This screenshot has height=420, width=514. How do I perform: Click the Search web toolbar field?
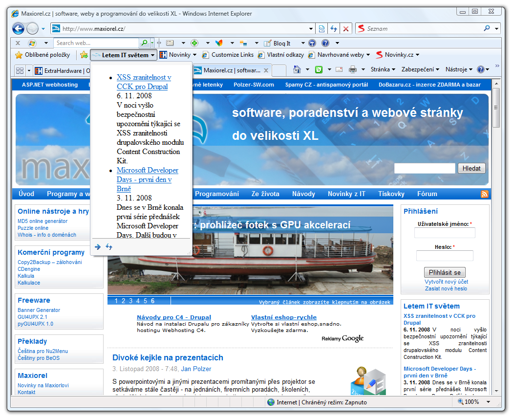click(97, 43)
